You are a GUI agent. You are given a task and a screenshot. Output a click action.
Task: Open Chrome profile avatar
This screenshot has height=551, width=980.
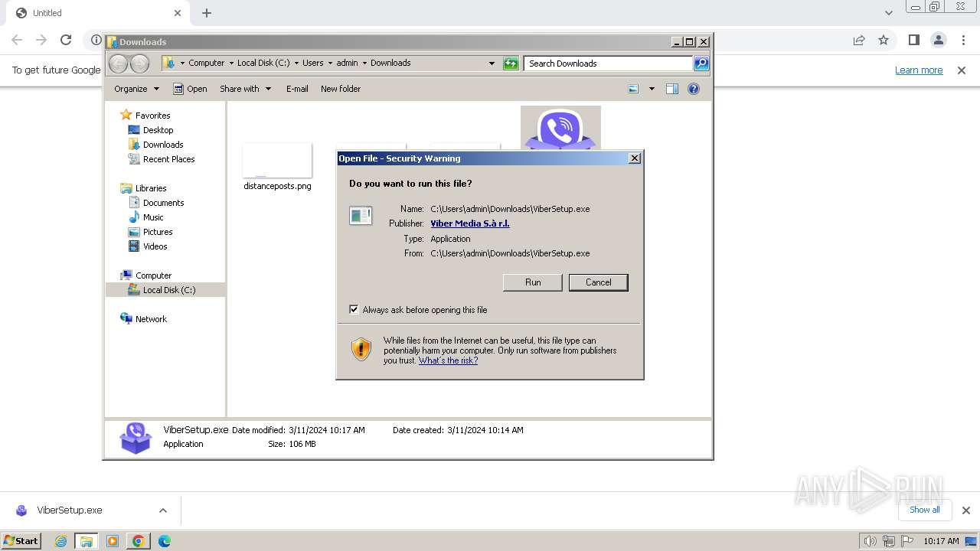(x=939, y=40)
